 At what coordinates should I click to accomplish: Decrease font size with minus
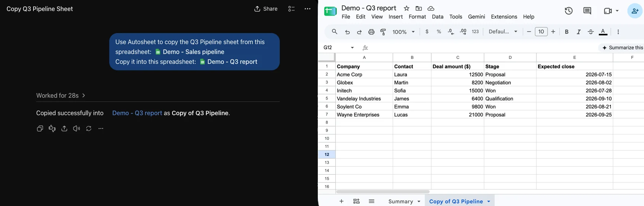(x=529, y=32)
